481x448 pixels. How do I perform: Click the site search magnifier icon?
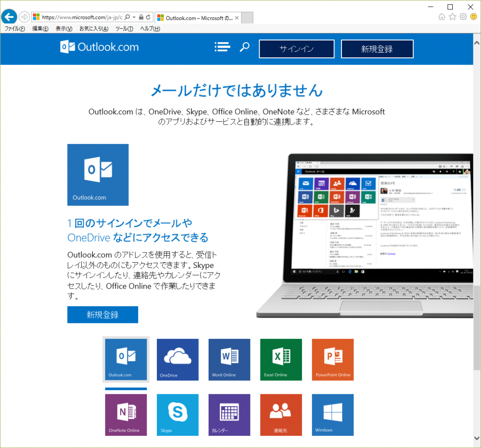coord(244,47)
